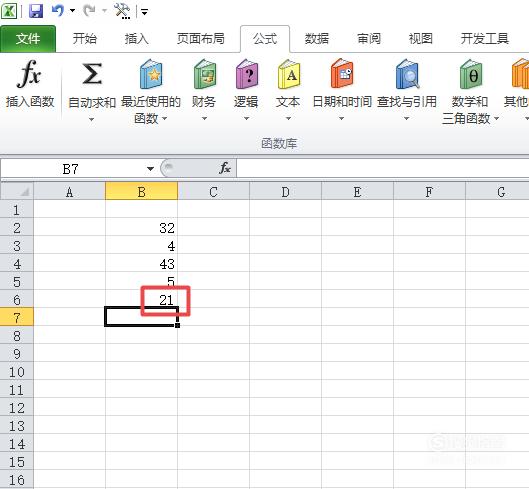529x489 pixels.
Task: Click cell B5 containing 5
Action: pos(141,281)
